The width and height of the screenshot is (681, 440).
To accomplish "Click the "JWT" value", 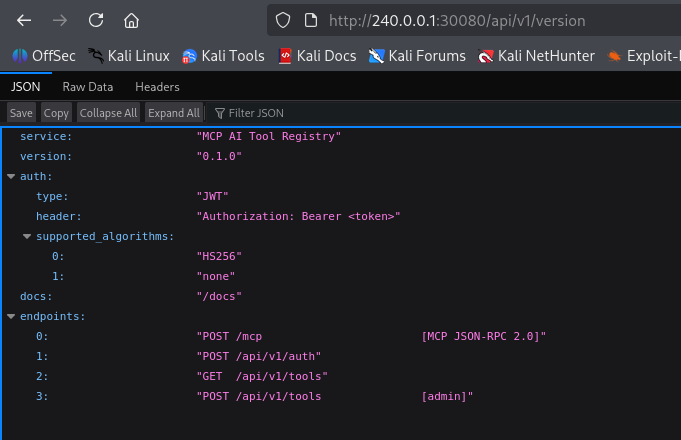I will pyautogui.click(x=213, y=196).
